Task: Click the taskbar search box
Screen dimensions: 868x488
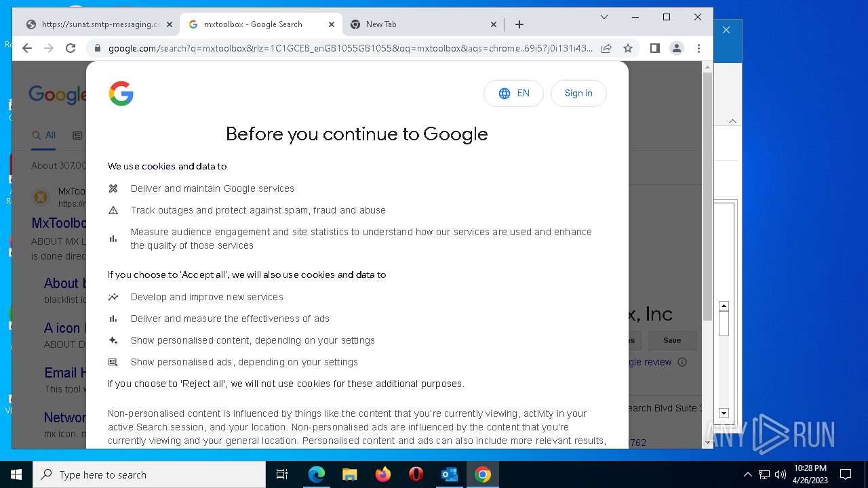Action: [149, 474]
